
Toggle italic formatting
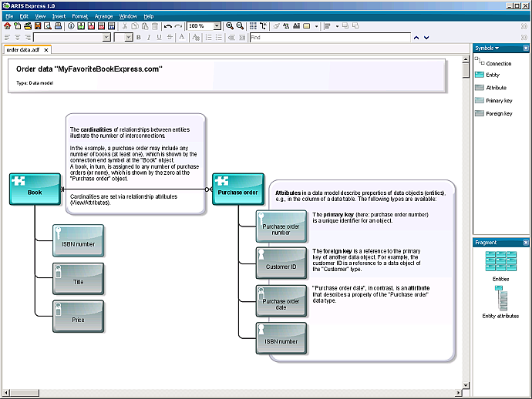coord(149,38)
